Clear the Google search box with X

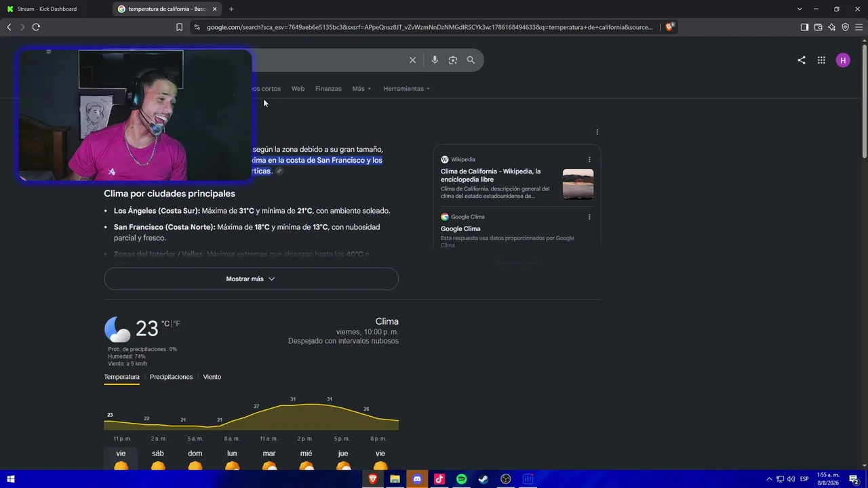[x=412, y=60]
